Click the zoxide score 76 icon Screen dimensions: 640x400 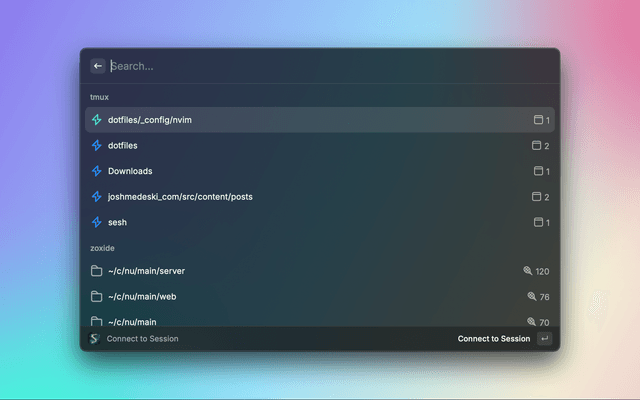(x=532, y=297)
